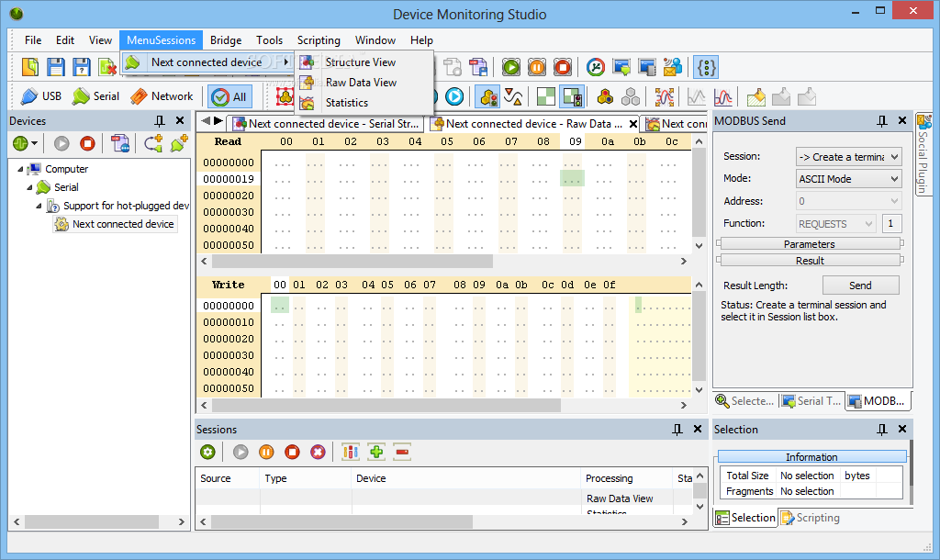Open the File menu
Image resolution: width=940 pixels, height=560 pixels.
pyautogui.click(x=33, y=40)
